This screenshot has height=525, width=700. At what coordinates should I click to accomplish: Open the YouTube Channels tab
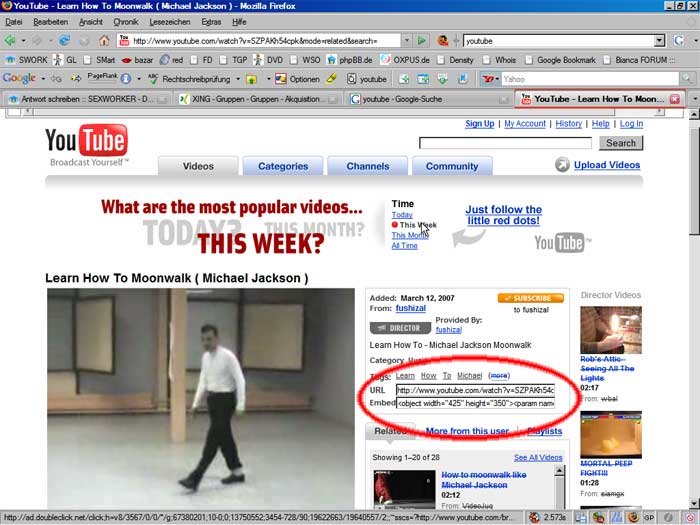tap(368, 166)
